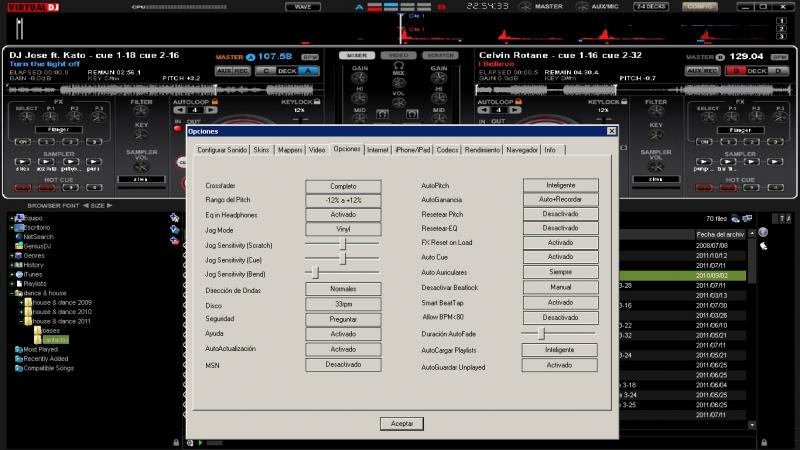The image size is (800, 450).
Task: Click the right headphone PFL icon in mixer
Action: 412,114
